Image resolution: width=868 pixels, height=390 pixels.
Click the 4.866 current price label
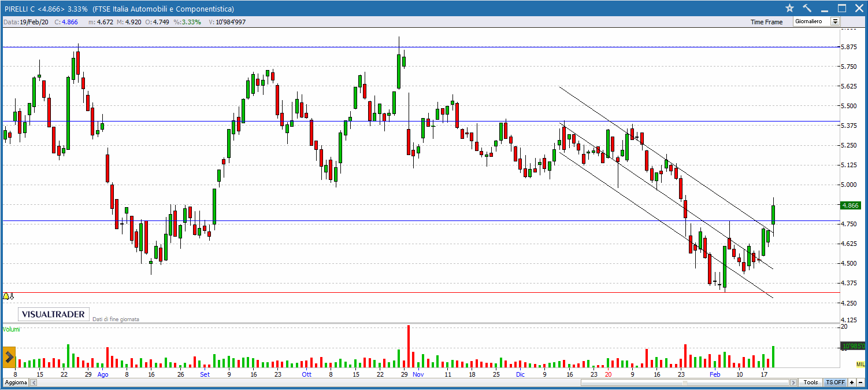851,205
